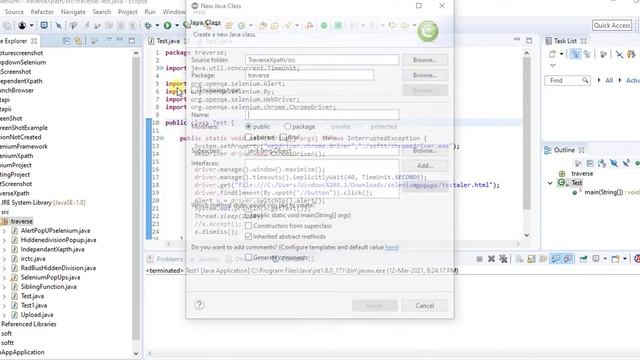Click Collapse All icon in Package Explorer

coord(66,41)
